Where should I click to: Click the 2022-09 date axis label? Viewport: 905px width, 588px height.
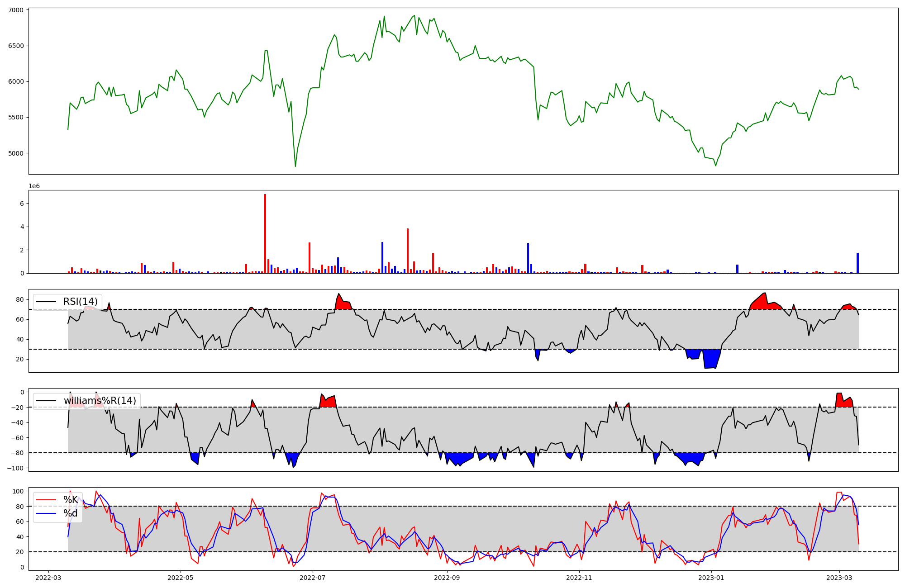point(447,578)
